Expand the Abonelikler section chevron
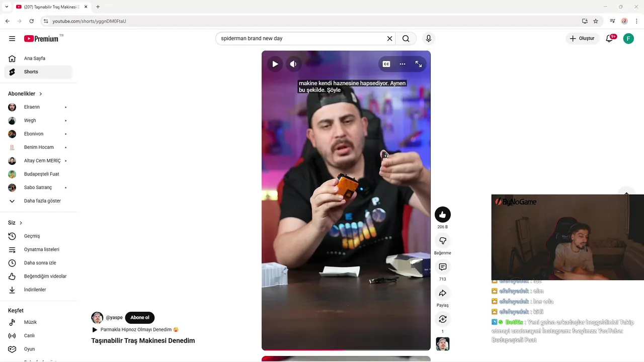The image size is (644, 362). (x=41, y=94)
